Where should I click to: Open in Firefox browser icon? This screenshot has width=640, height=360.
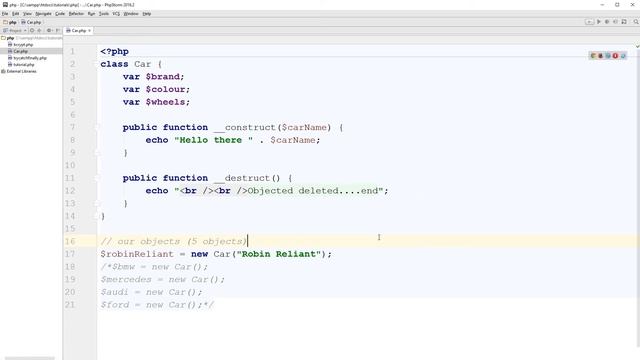tap(600, 56)
